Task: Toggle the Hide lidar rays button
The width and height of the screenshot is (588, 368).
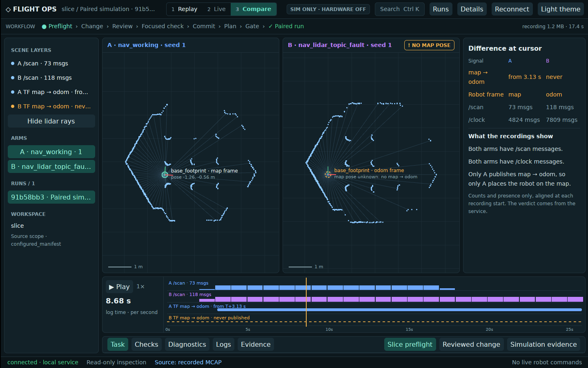Action: 51,121
